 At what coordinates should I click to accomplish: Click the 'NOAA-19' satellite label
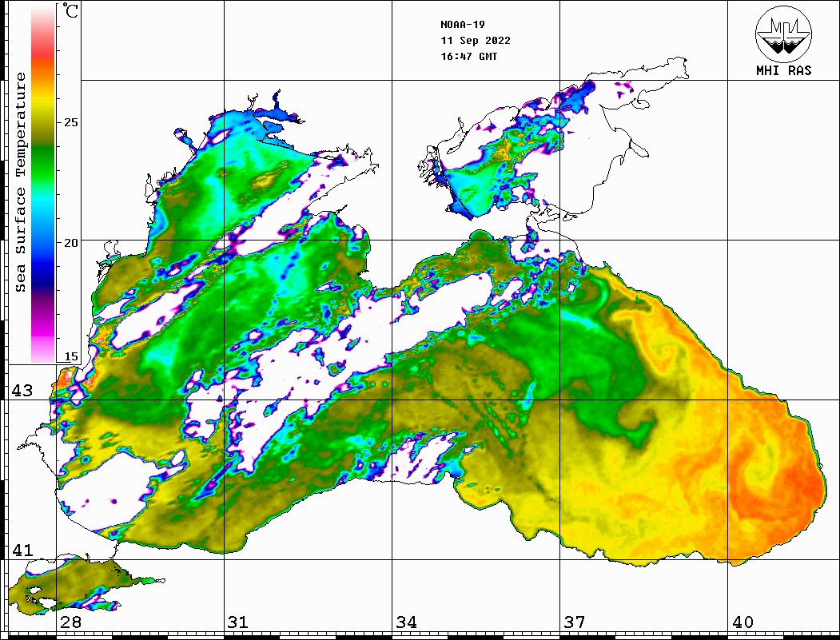[x=463, y=25]
